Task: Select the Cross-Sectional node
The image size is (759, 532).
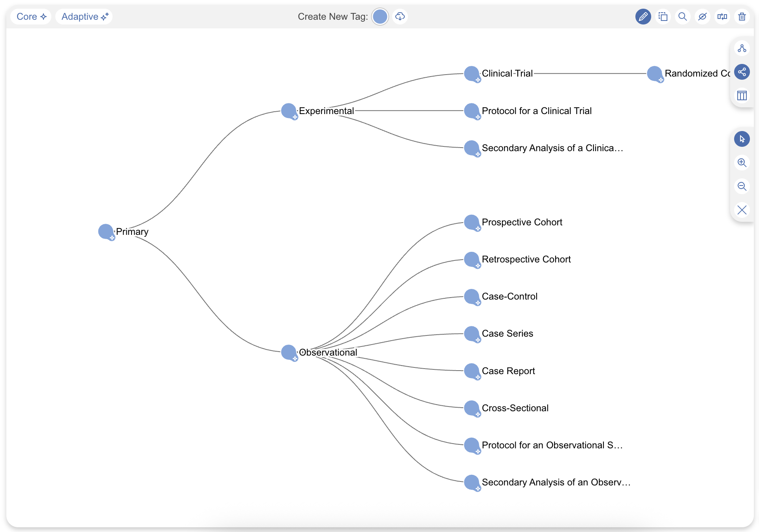Action: (x=472, y=408)
